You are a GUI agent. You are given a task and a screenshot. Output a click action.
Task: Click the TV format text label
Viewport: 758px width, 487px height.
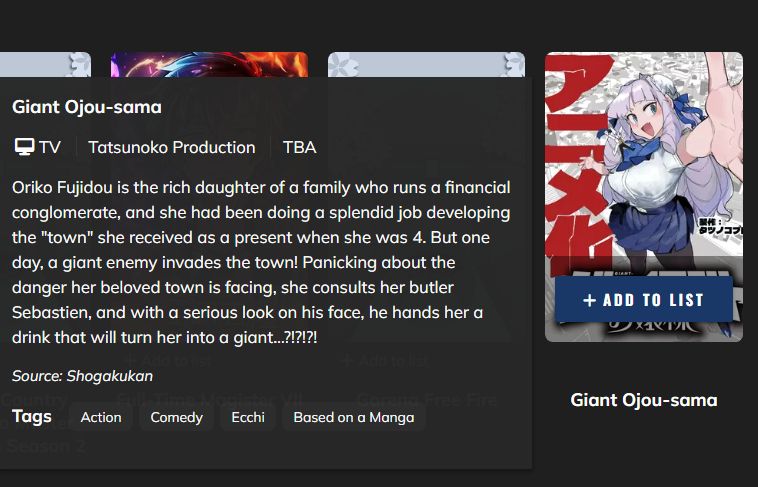coord(50,148)
